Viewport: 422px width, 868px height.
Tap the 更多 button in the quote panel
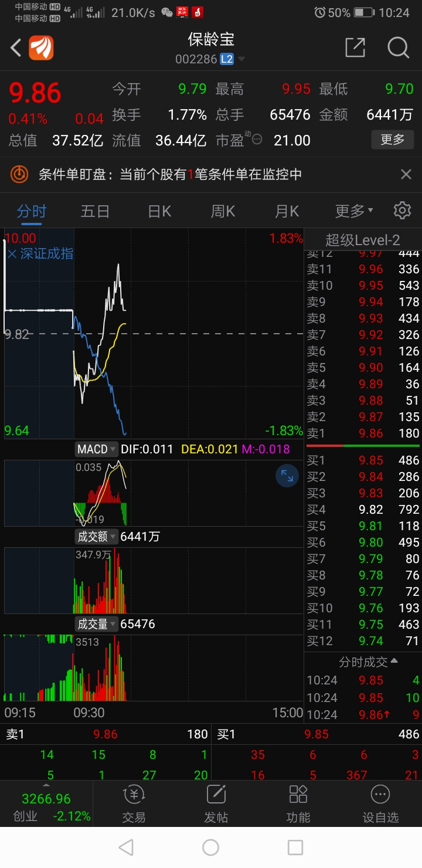coord(393,140)
